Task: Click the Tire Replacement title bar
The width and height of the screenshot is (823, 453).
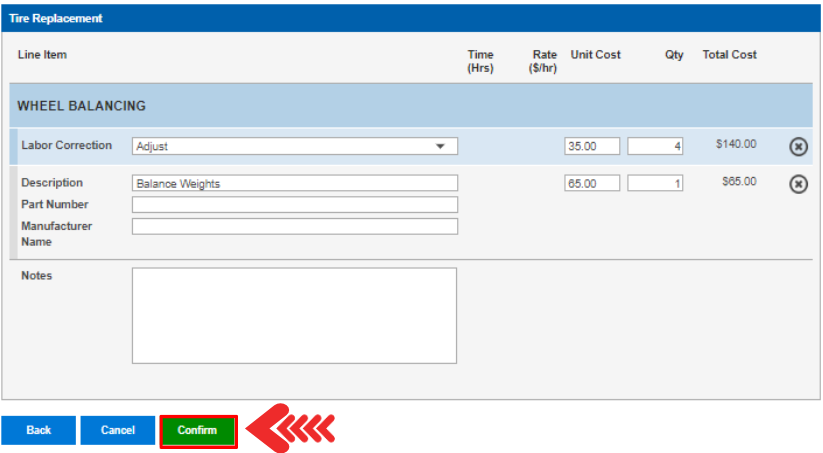Action: click(x=411, y=18)
